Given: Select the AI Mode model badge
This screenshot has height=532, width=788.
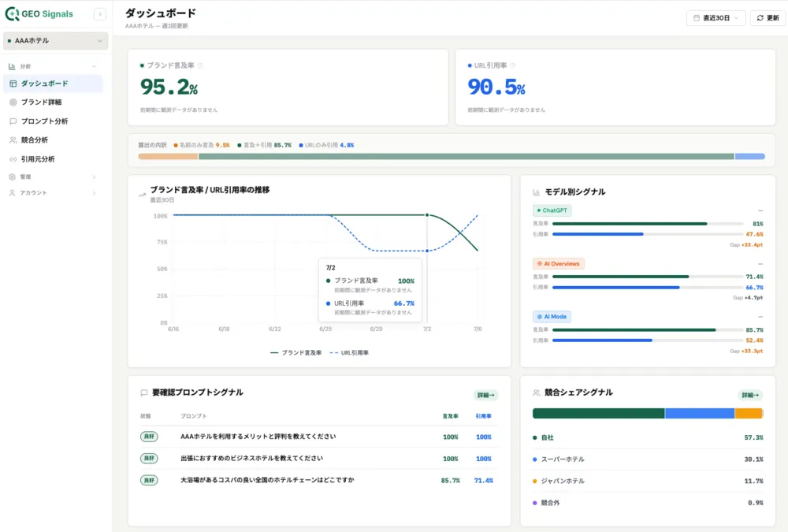Looking at the screenshot, I should coord(552,317).
